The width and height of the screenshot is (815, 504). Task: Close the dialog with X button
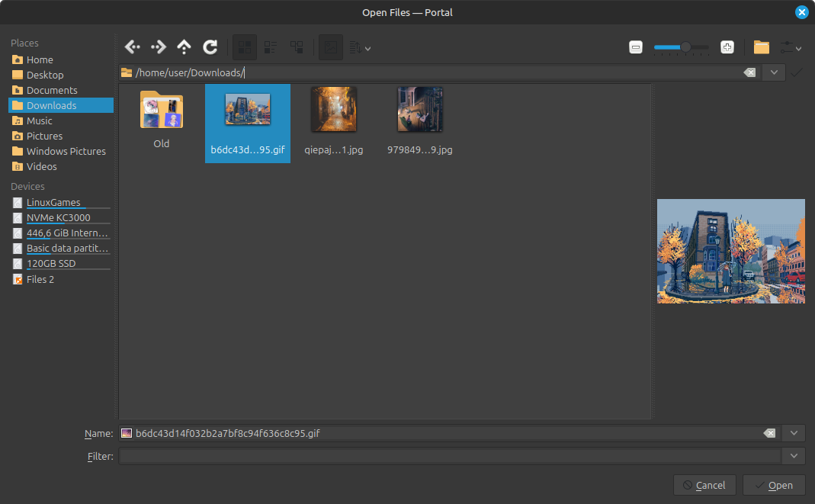click(x=802, y=12)
